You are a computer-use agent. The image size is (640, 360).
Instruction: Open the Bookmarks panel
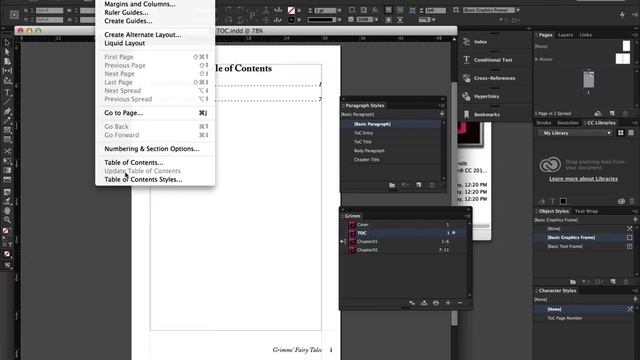click(487, 114)
